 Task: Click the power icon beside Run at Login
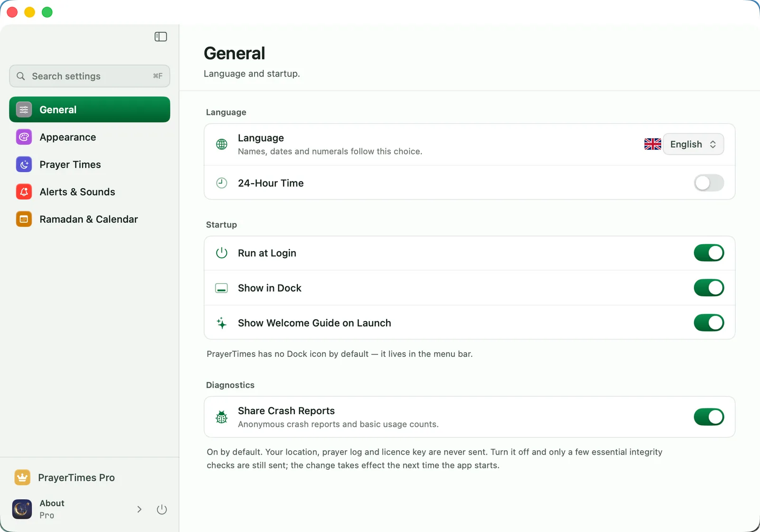click(x=221, y=253)
